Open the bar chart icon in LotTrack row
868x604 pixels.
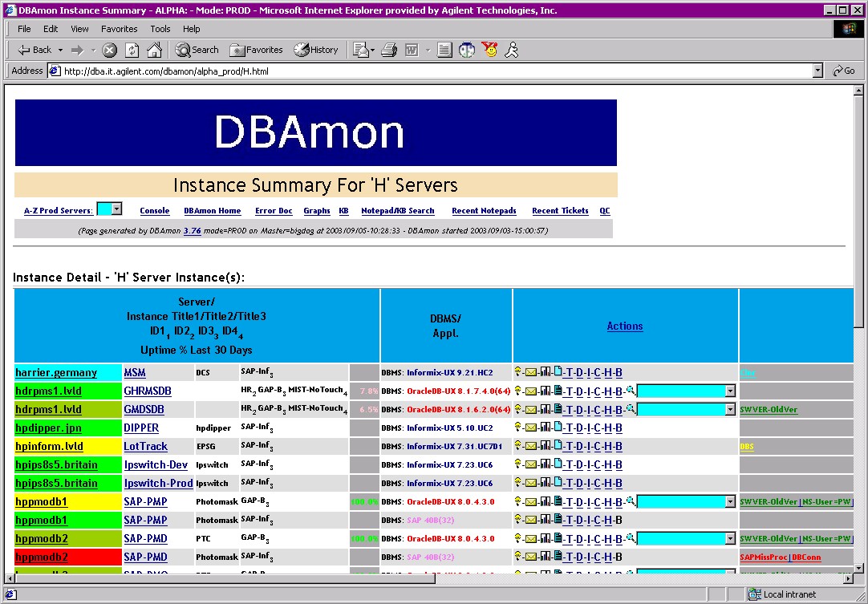[546, 446]
